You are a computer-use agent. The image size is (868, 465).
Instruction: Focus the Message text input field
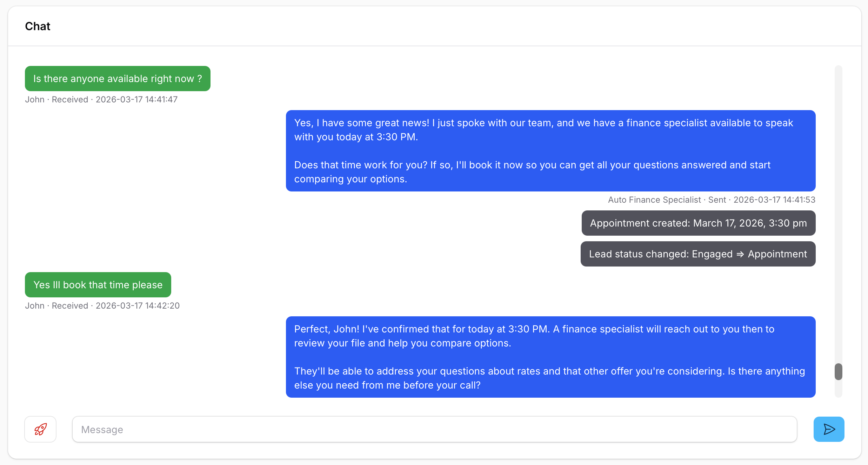[434, 429]
